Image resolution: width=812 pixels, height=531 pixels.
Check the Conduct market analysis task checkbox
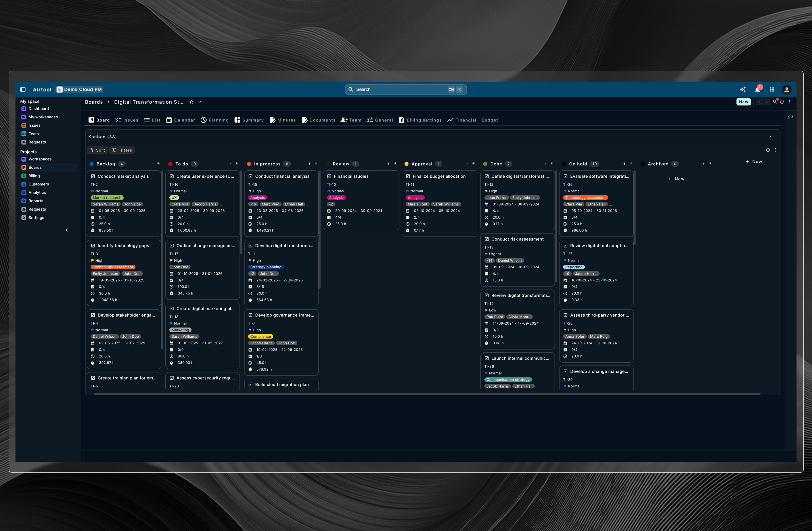point(93,176)
